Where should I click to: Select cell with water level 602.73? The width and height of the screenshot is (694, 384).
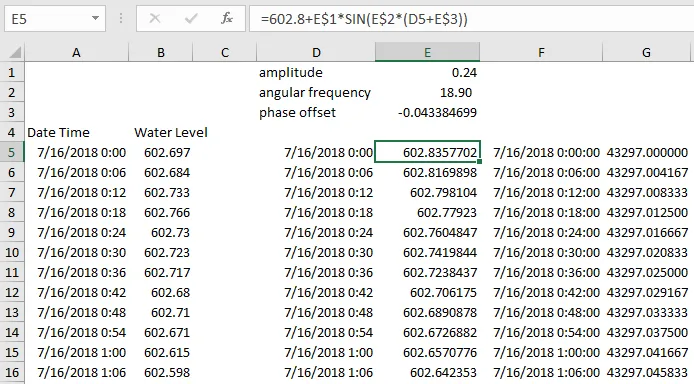pos(161,233)
